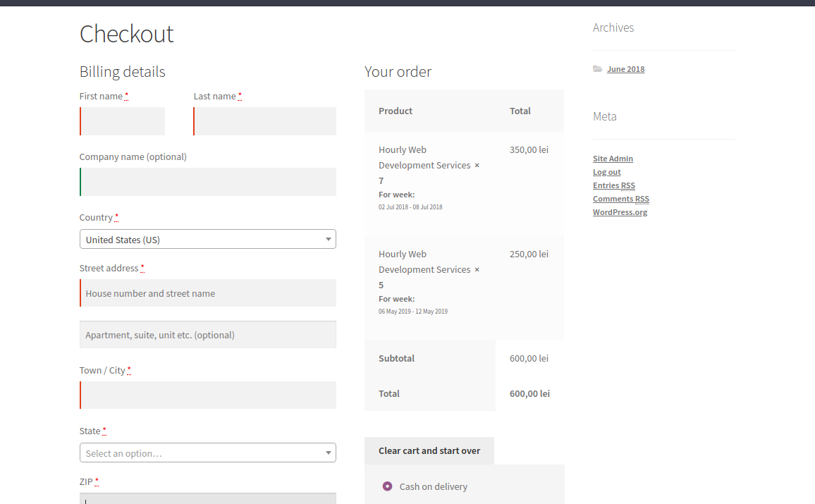Click the ZIP code input field
The height and width of the screenshot is (504, 815).
208,498
